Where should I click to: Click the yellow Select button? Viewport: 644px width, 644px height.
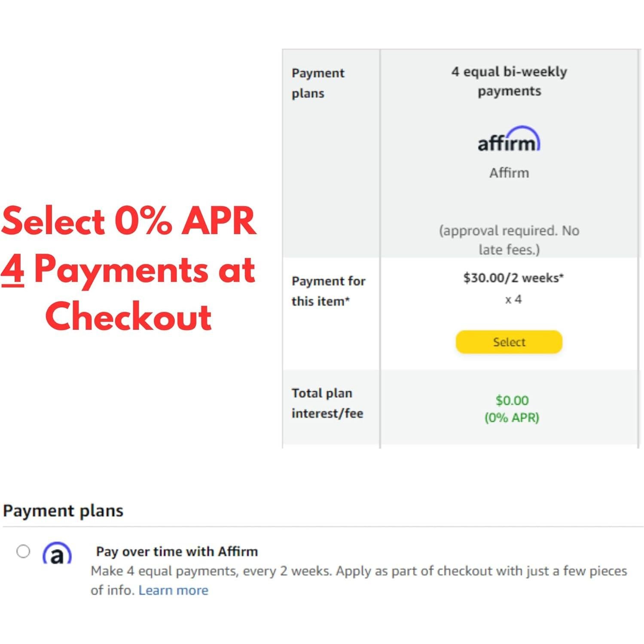[509, 342]
